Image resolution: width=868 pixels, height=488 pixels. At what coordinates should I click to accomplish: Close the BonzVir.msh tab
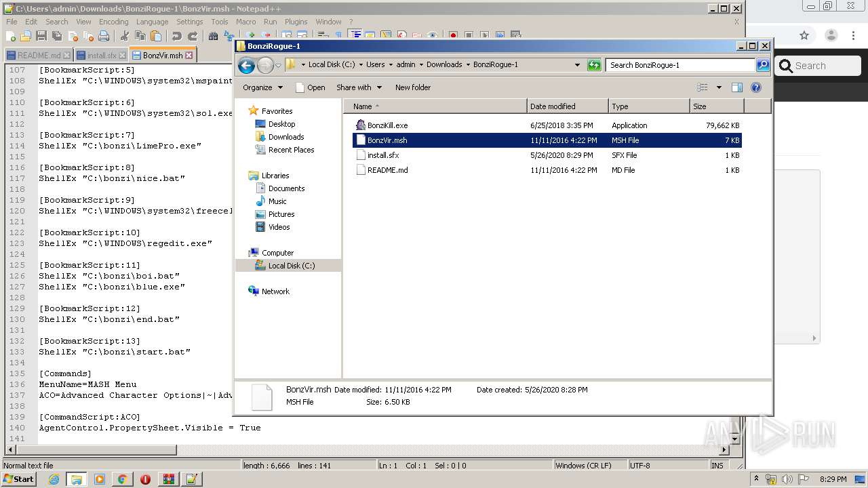[x=189, y=56]
